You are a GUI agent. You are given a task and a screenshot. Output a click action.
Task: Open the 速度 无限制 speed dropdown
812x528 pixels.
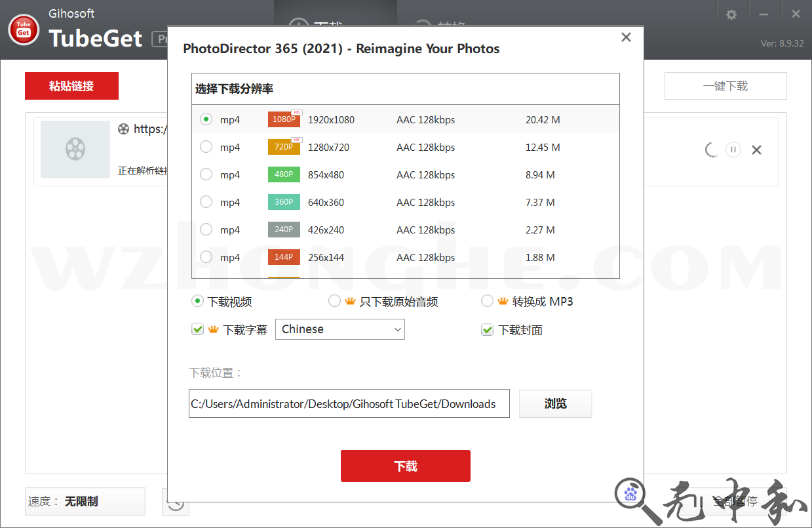pos(85,501)
